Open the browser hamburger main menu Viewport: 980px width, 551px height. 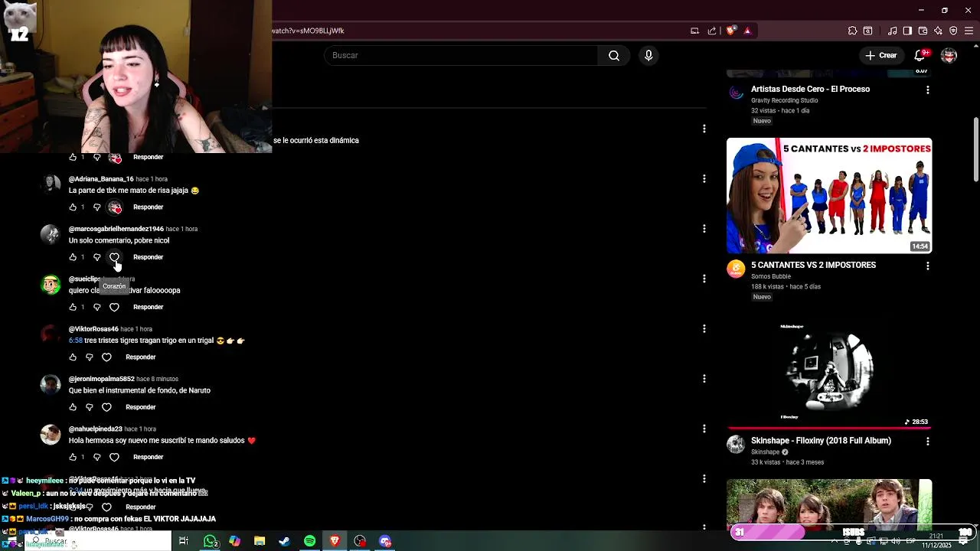tap(969, 31)
